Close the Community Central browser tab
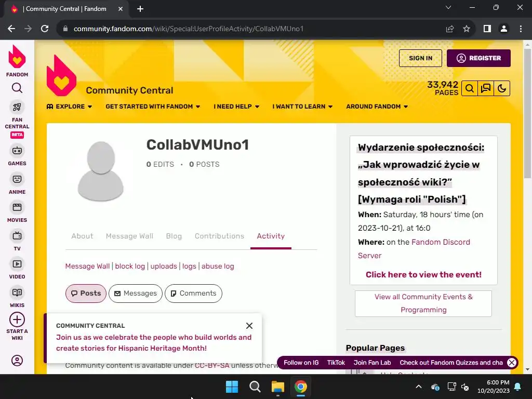The width and height of the screenshot is (532, 399). click(121, 9)
